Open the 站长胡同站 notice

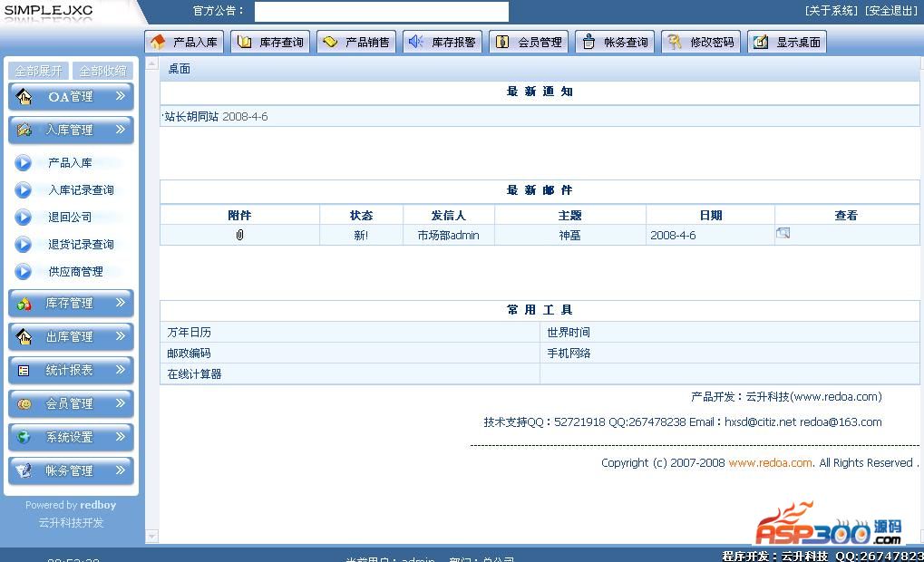click(x=191, y=117)
